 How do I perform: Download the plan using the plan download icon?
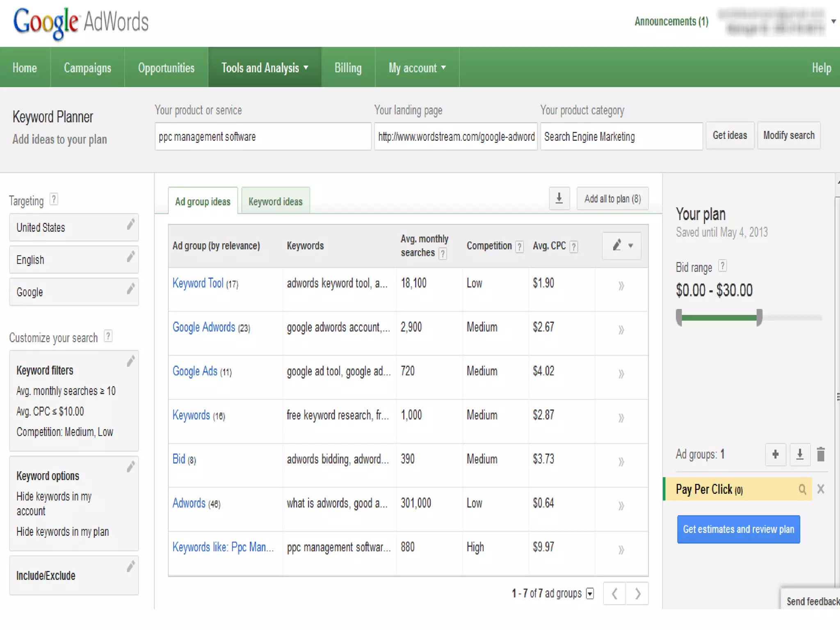pyautogui.click(x=799, y=454)
